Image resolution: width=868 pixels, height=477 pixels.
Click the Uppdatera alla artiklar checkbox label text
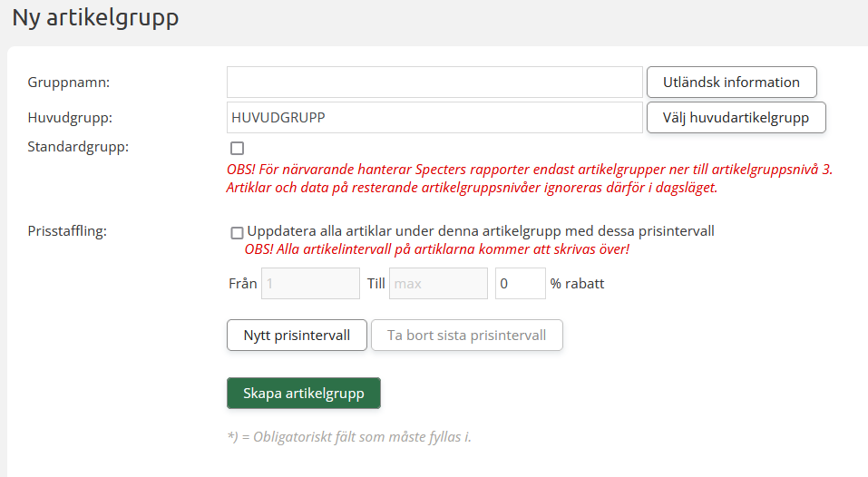[x=481, y=231]
